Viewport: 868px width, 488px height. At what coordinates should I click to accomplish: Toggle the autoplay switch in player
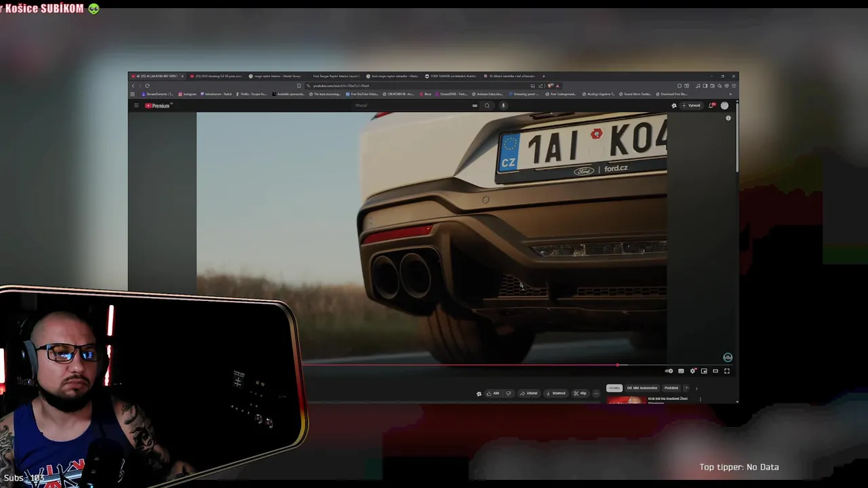tap(669, 371)
